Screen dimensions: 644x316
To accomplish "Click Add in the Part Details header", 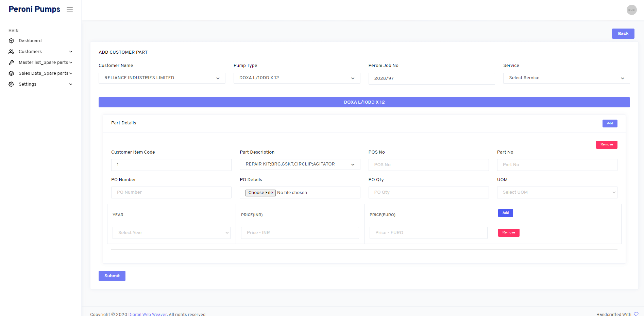I will coord(610,123).
